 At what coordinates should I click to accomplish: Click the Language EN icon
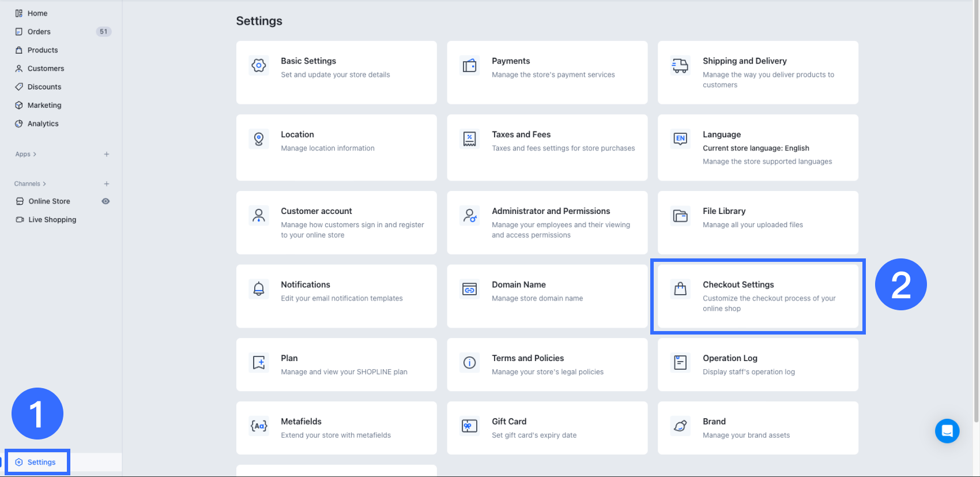[x=681, y=139]
